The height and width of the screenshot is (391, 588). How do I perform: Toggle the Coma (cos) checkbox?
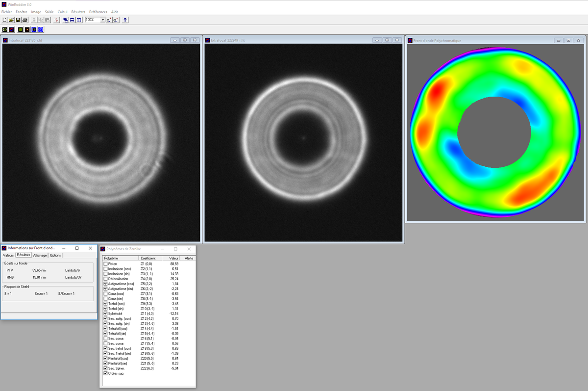[105, 293]
